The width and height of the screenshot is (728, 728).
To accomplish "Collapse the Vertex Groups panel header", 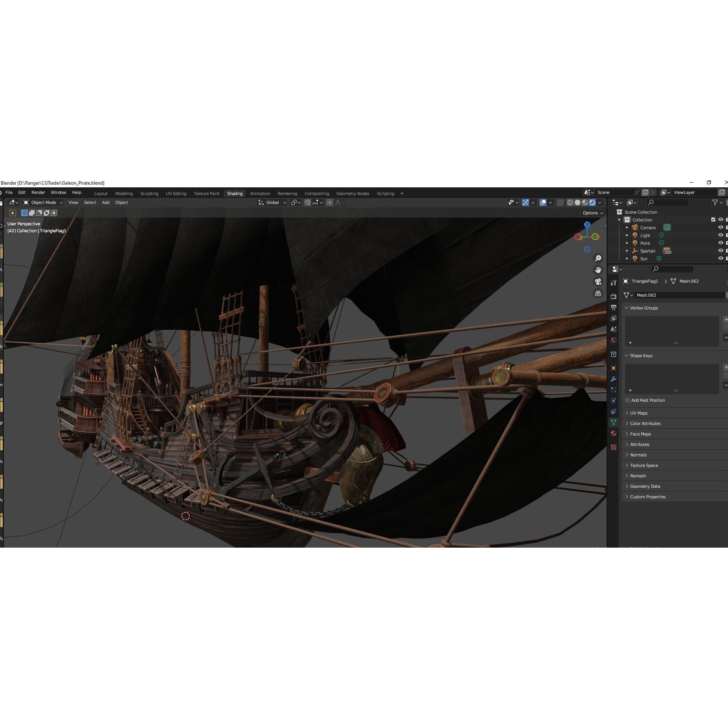I will (x=644, y=308).
